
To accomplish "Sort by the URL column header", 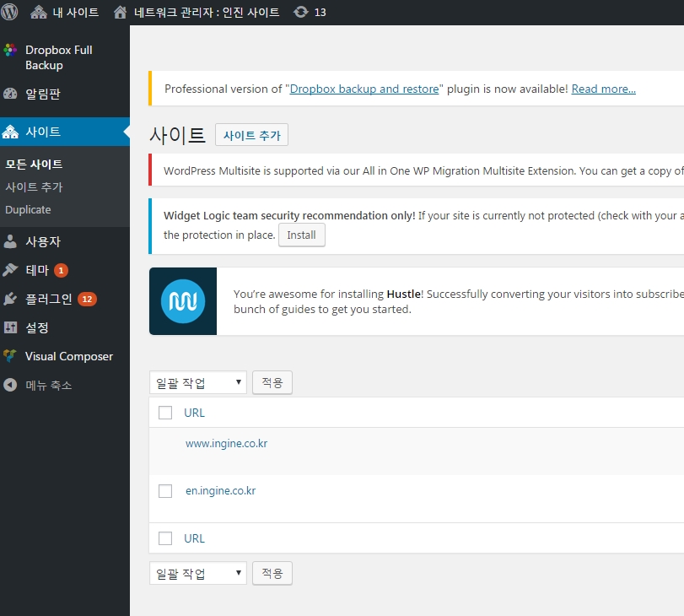I will tap(194, 413).
